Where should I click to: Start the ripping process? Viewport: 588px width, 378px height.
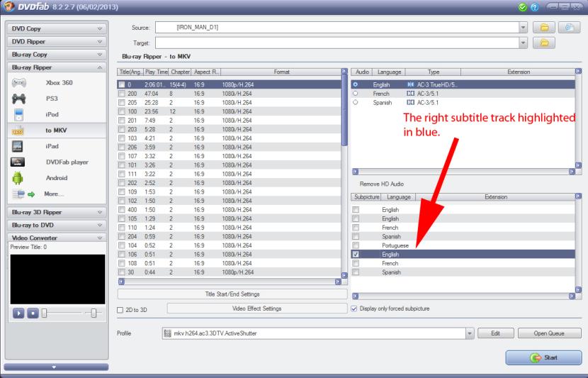pyautogui.click(x=544, y=357)
